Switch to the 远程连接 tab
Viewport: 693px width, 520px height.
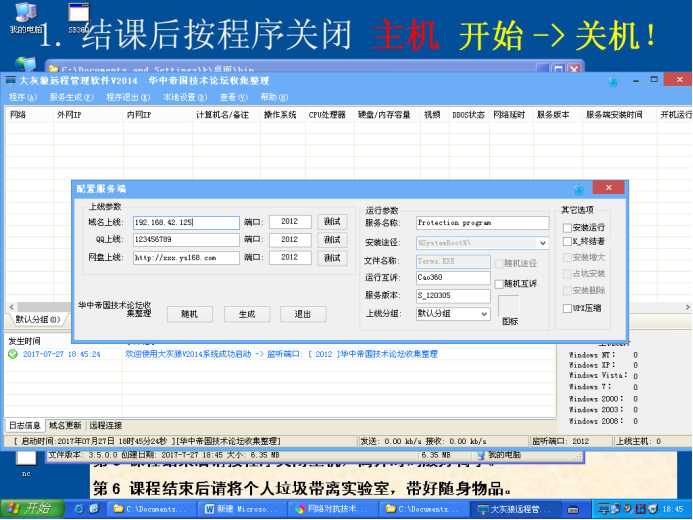point(106,425)
